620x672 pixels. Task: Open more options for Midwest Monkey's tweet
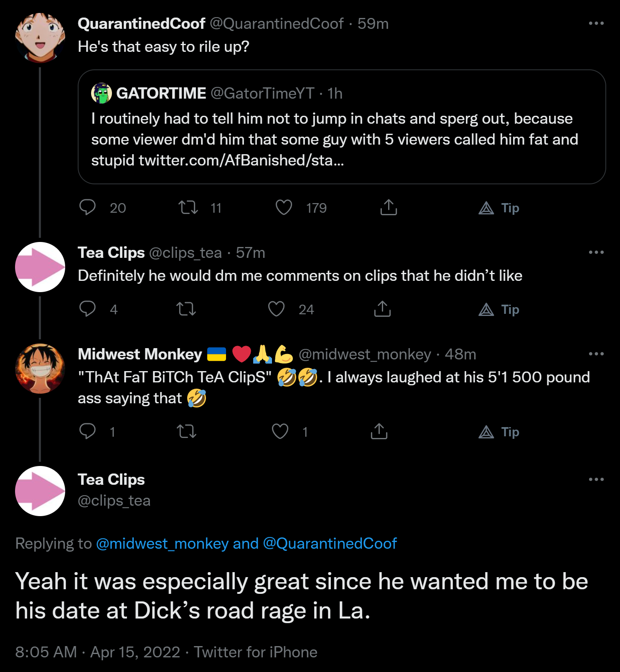tap(596, 354)
